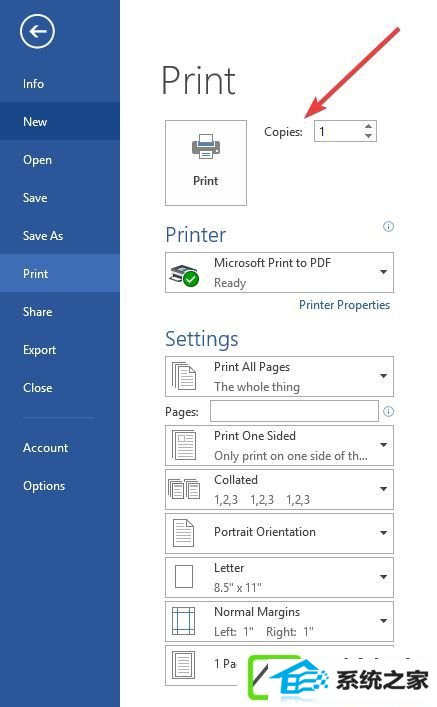Increase copies with the up spinner arrow
Screen dimensions: 437x707
coord(368,126)
